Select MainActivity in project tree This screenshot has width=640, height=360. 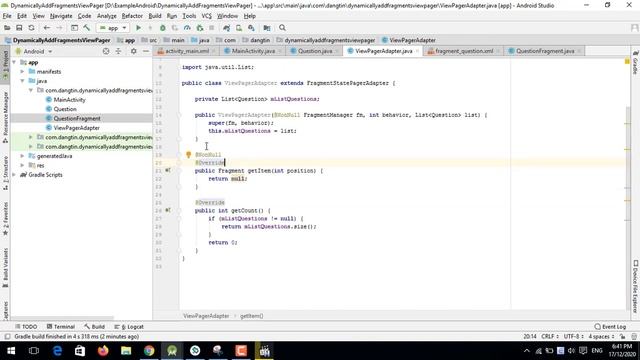(x=69, y=100)
